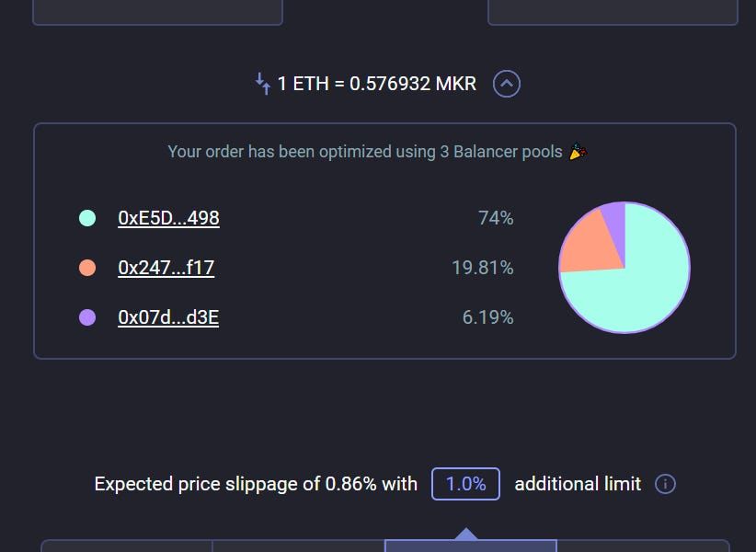Collapse the pool details with the circled chevron
Viewport: 756px width, 552px height.
507,84
